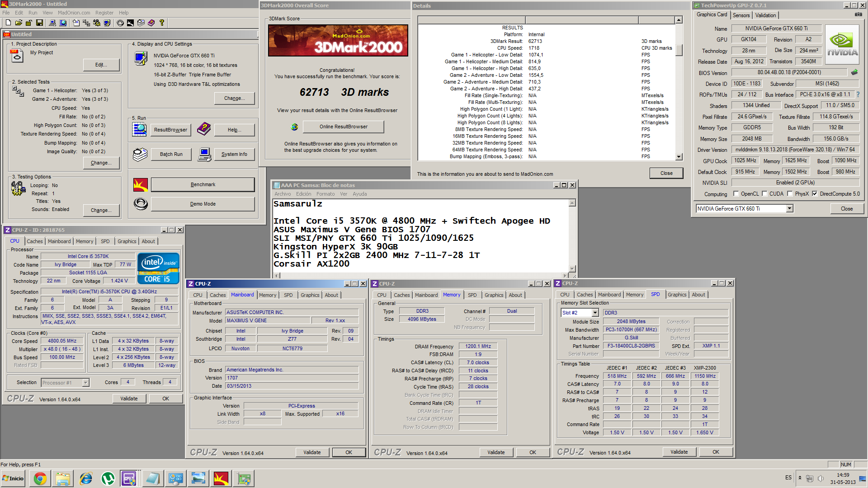The height and width of the screenshot is (488, 868).
Task: Click inside the Notepad text area
Action: [x=420, y=235]
